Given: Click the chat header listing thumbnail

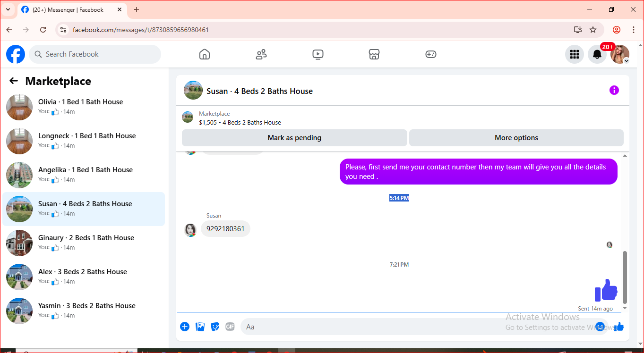Looking at the screenshot, I should [x=193, y=90].
